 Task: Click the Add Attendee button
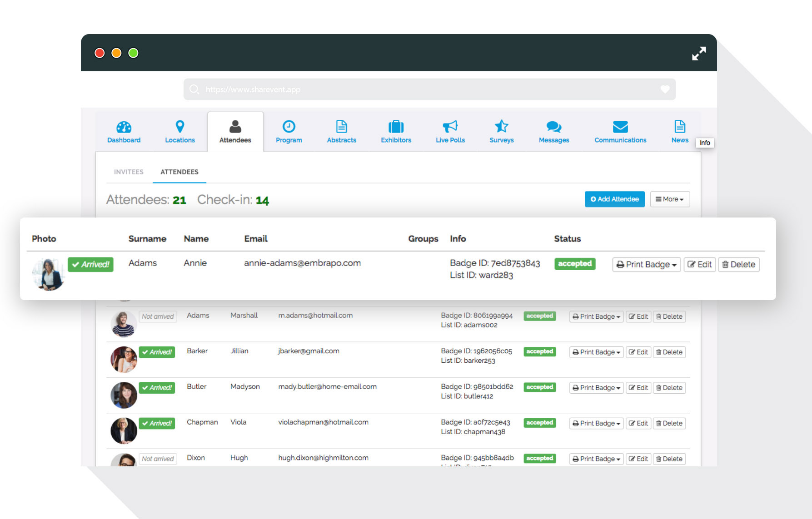click(x=614, y=199)
